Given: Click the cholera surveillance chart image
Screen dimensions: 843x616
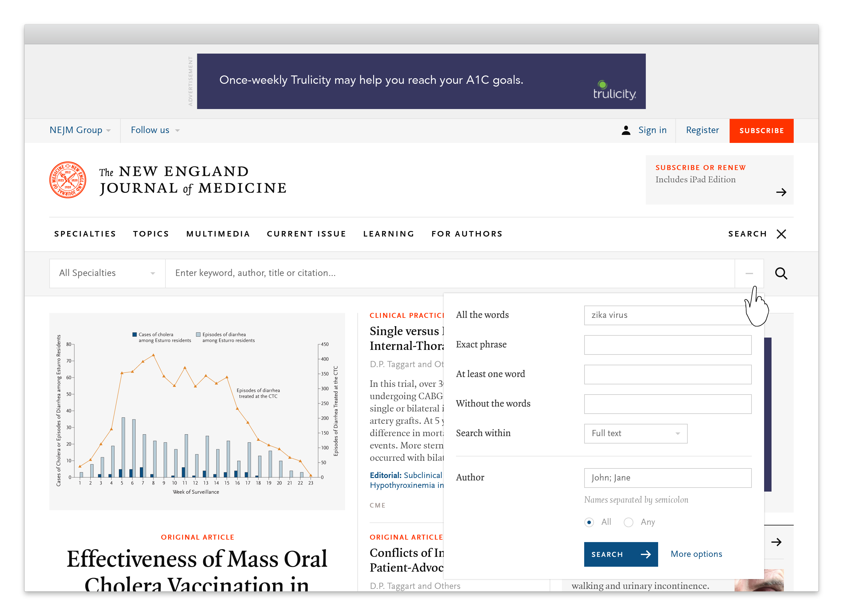Looking at the screenshot, I should pyautogui.click(x=197, y=411).
